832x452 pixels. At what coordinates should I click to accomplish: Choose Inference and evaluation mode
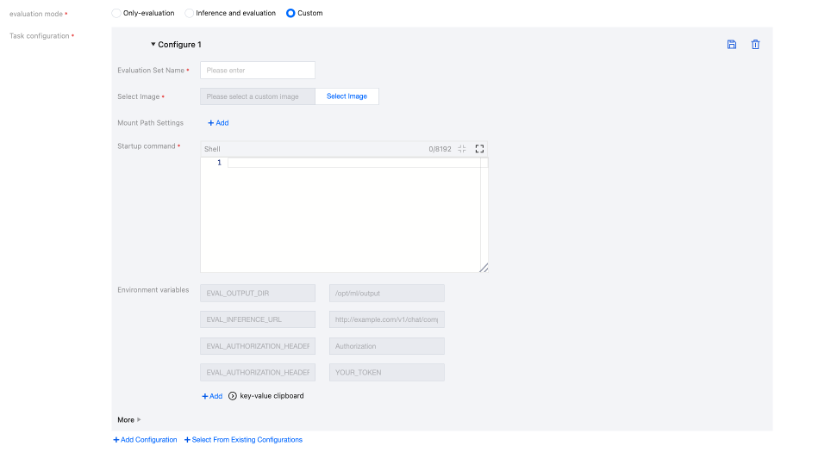pos(189,13)
